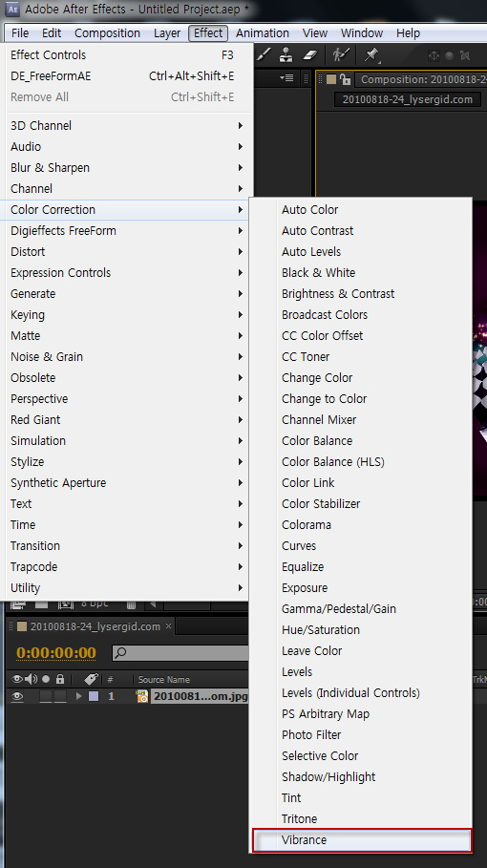Click the label tag column icon

click(92, 679)
